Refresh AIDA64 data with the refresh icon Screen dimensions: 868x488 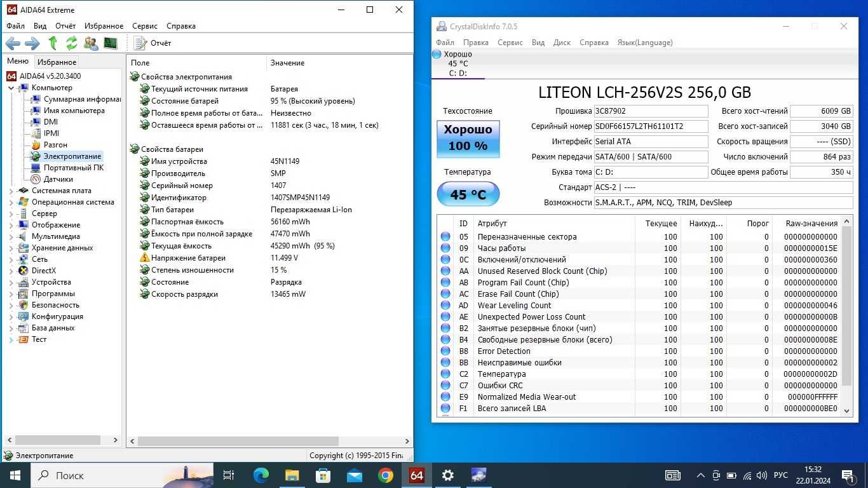(x=72, y=43)
